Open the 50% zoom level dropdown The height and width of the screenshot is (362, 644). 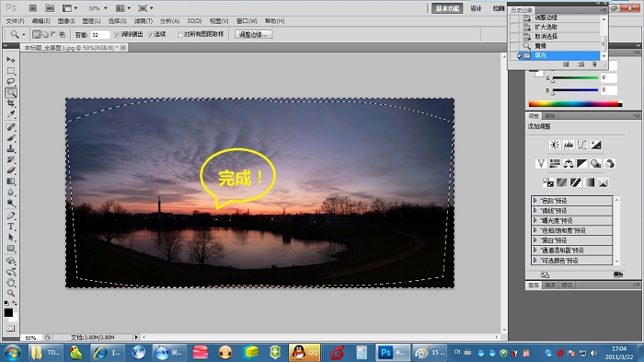[x=98, y=8]
